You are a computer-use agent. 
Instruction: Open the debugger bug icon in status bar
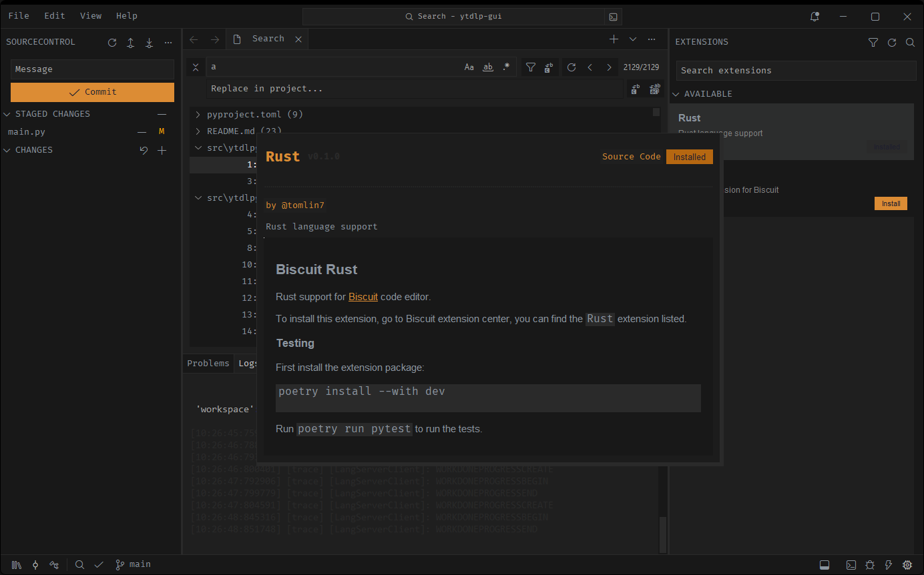(870, 565)
